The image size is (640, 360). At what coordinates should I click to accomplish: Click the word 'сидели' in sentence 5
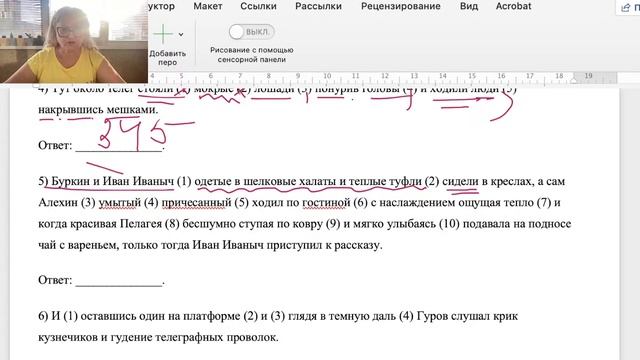(460, 181)
